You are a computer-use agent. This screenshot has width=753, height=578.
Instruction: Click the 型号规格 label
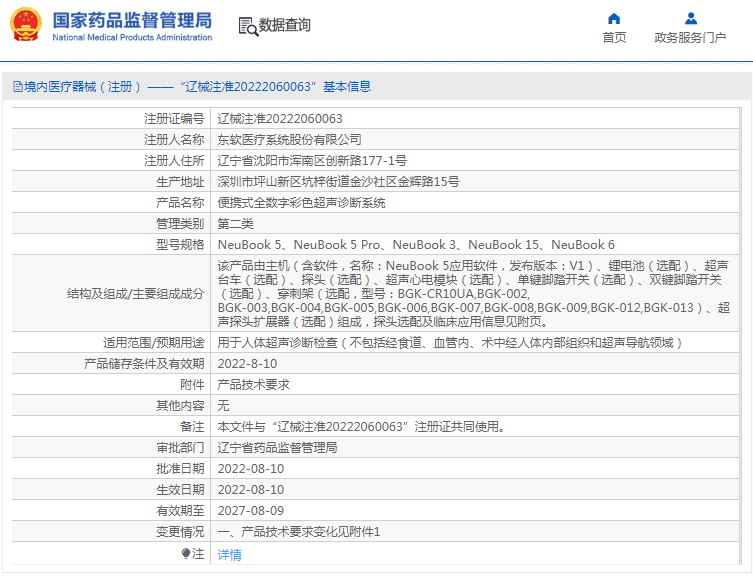tap(180, 245)
